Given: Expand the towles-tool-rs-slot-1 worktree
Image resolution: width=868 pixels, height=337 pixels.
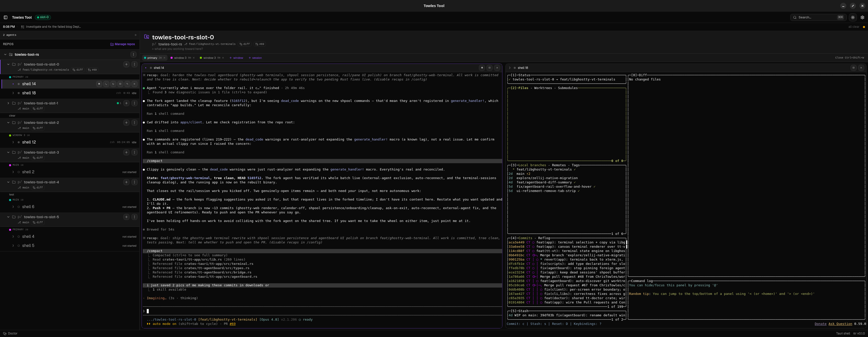Looking at the screenshot, I should pos(8,103).
